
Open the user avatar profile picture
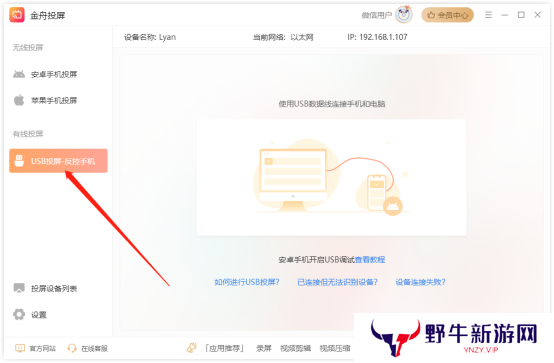pyautogui.click(x=403, y=15)
